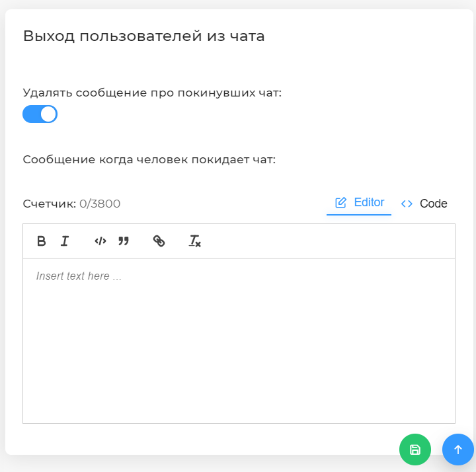Click the Счетчик 0/3800 character counter
Screen dimensions: 476x472
tap(71, 204)
